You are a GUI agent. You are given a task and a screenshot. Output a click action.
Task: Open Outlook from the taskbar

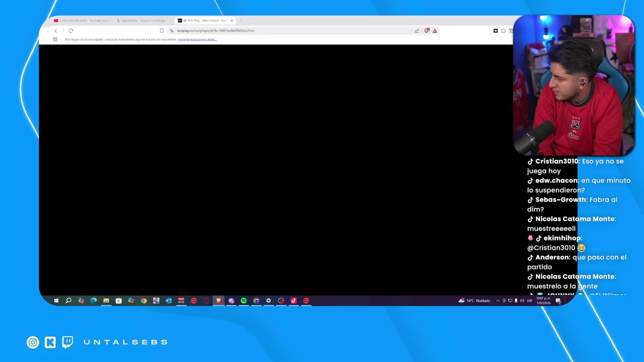[169, 301]
